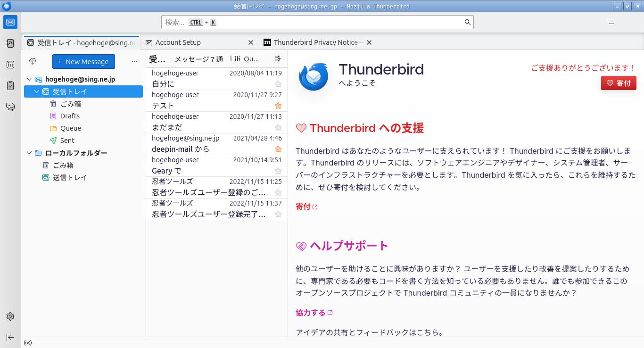Click the ヘルプサポート heading

(349, 246)
